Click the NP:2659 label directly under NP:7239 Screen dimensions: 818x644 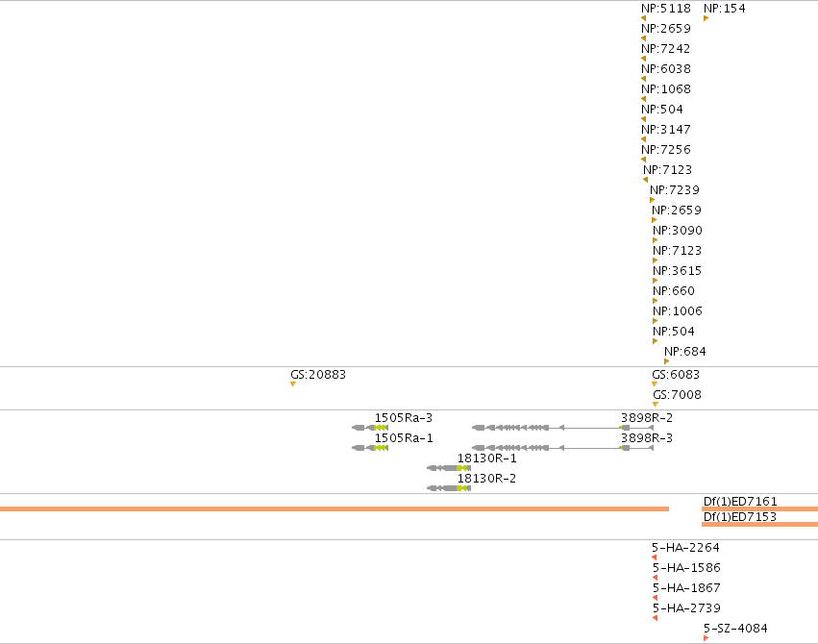click(x=677, y=211)
